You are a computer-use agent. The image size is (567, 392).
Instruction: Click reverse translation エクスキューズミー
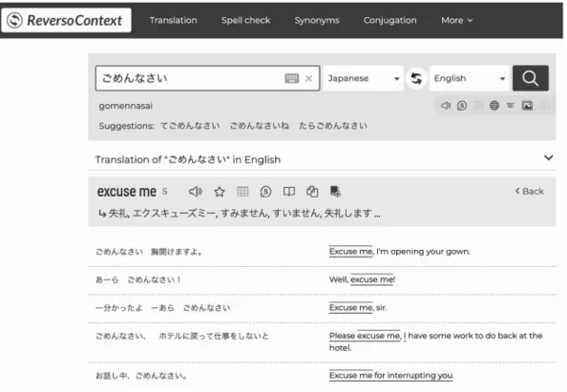tap(175, 214)
